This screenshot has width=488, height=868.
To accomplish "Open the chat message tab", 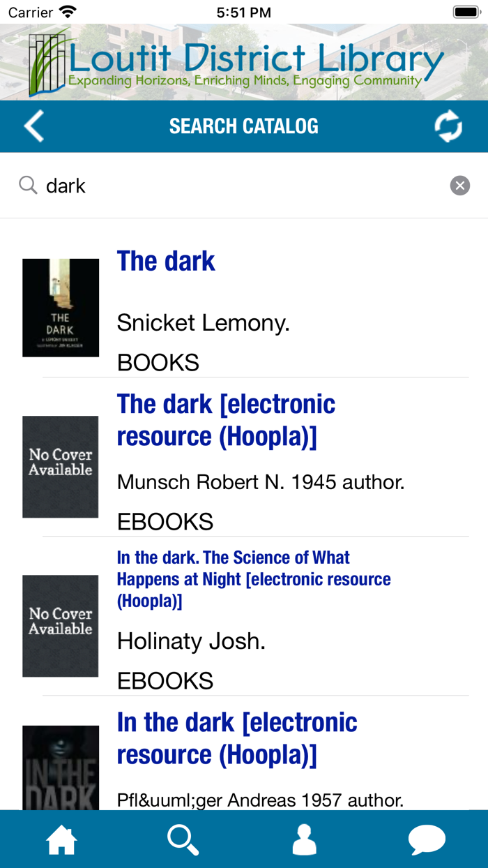I will (x=427, y=839).
